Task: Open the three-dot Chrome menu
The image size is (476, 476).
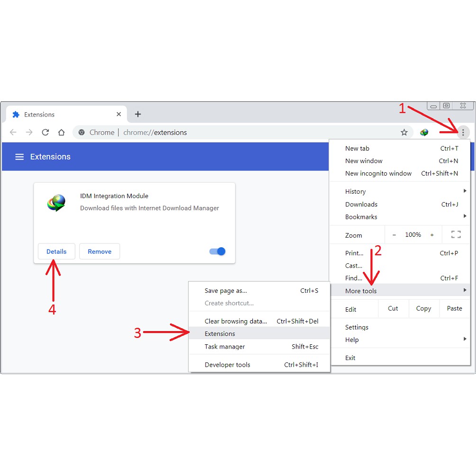Action: [x=463, y=133]
